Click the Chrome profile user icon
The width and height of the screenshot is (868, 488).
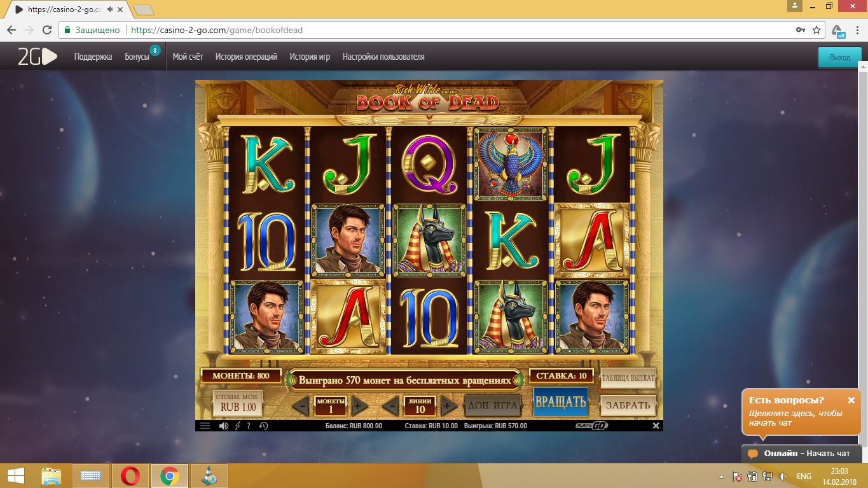click(x=795, y=6)
